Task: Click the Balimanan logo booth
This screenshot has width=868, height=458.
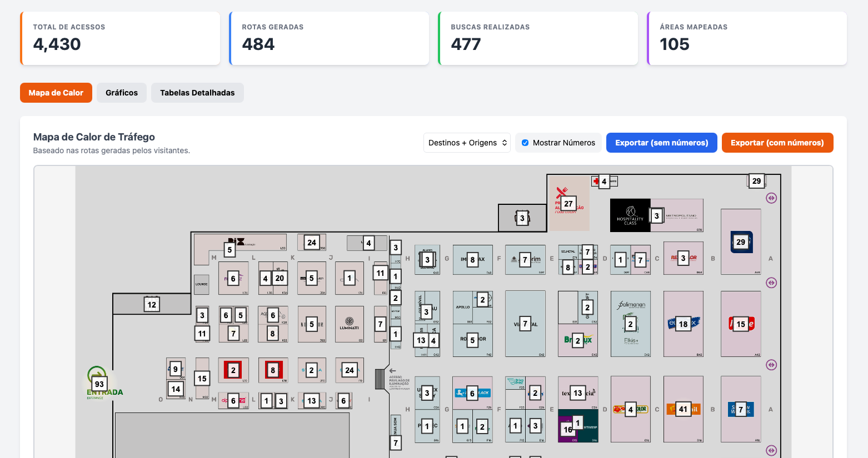Action: pos(631,324)
